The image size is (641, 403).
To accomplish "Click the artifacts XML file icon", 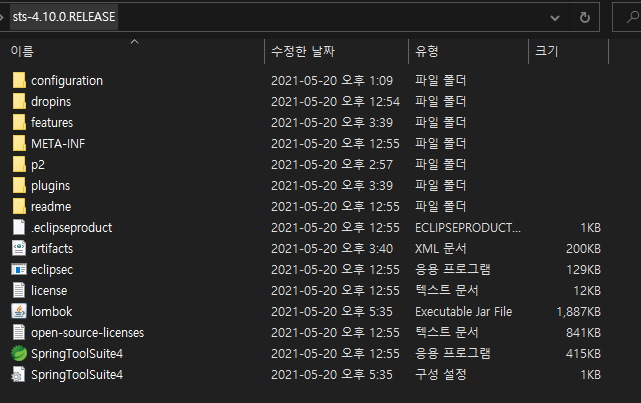I will click(x=19, y=249).
